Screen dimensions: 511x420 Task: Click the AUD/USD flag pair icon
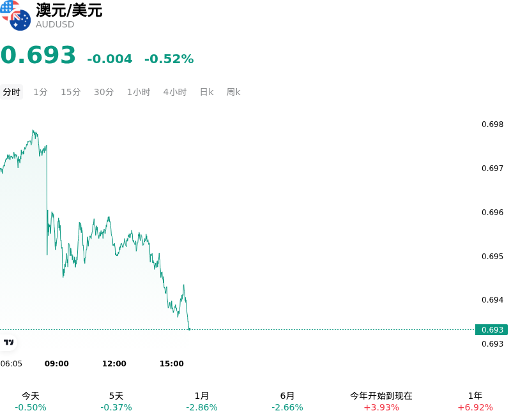pos(15,15)
